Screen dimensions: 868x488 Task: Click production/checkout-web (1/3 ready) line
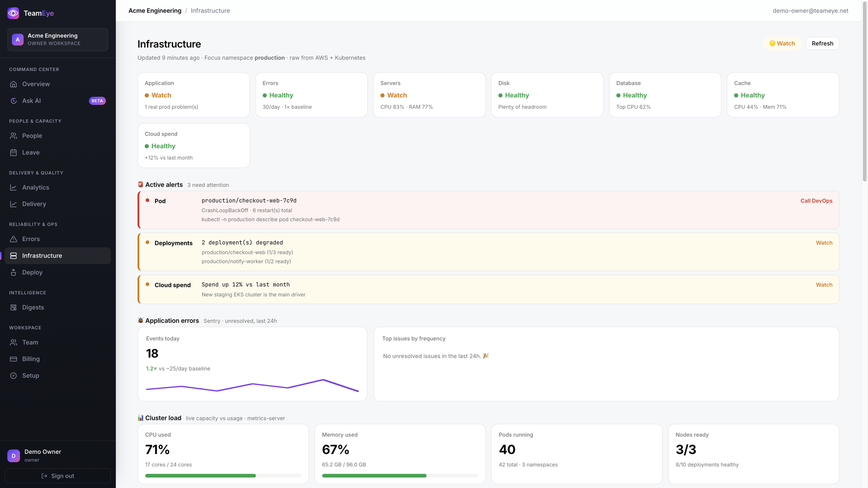coord(247,252)
